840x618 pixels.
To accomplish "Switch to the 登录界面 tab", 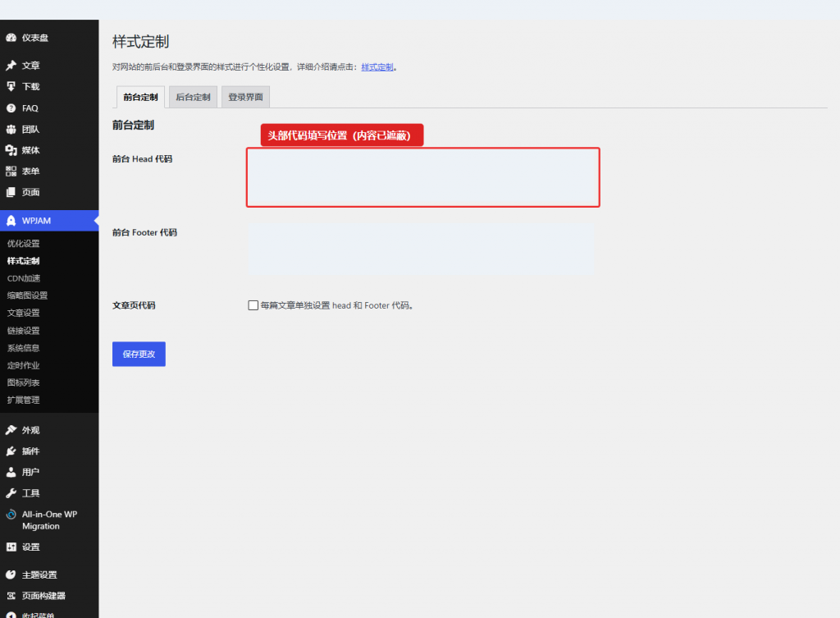I will point(245,97).
